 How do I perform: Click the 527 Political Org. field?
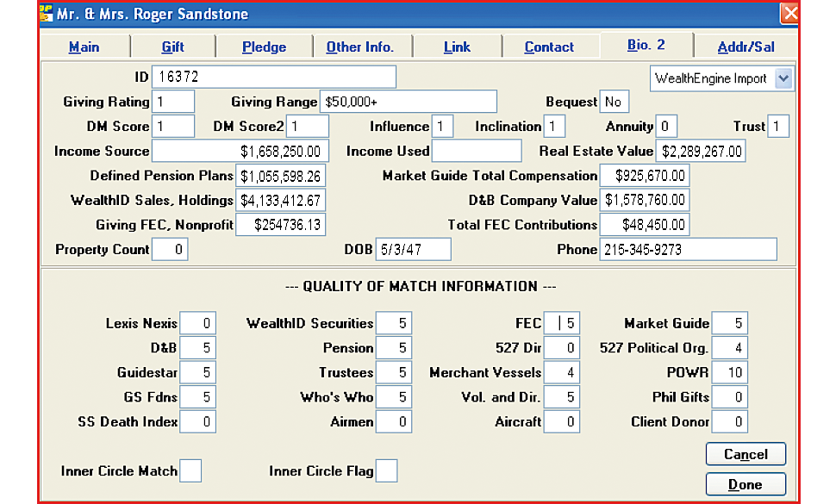[x=730, y=348]
